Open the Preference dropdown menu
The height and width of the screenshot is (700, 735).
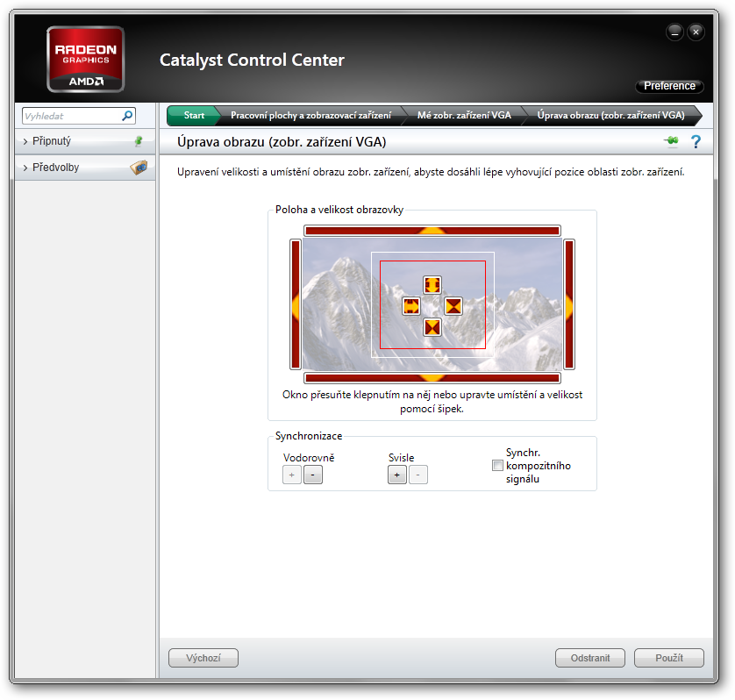(x=669, y=86)
